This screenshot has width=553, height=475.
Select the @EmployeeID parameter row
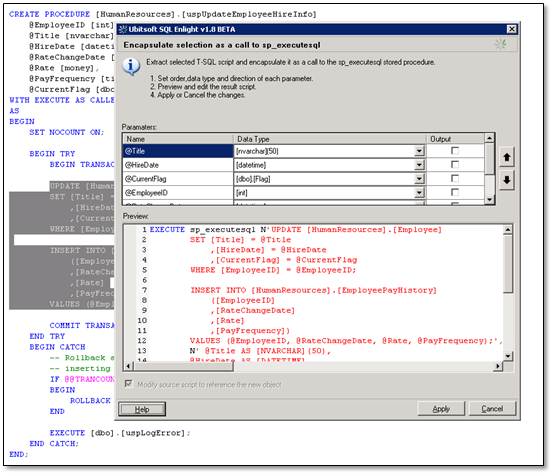[x=178, y=192]
